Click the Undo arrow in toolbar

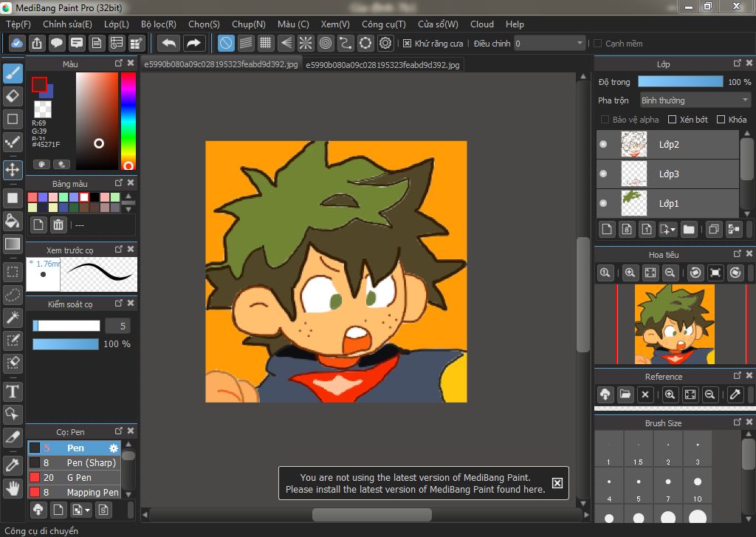click(x=169, y=44)
